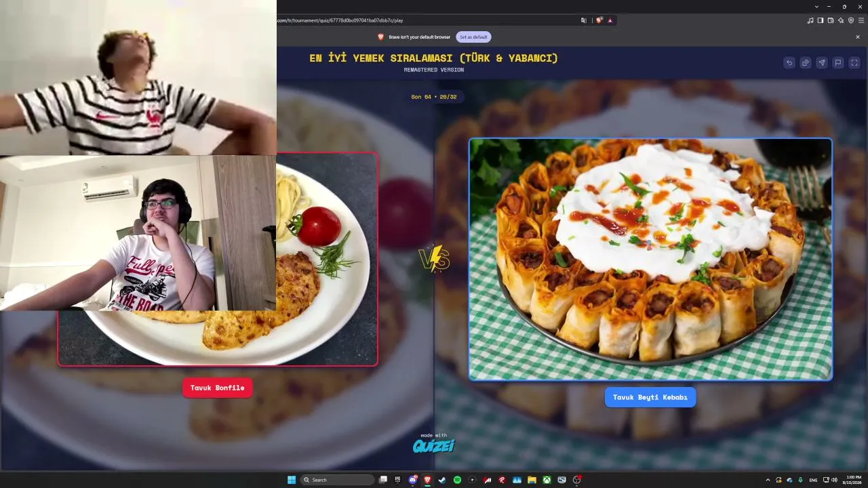This screenshot has width=868, height=488.
Task: Click the green microphone tray icon
Action: tap(801, 480)
